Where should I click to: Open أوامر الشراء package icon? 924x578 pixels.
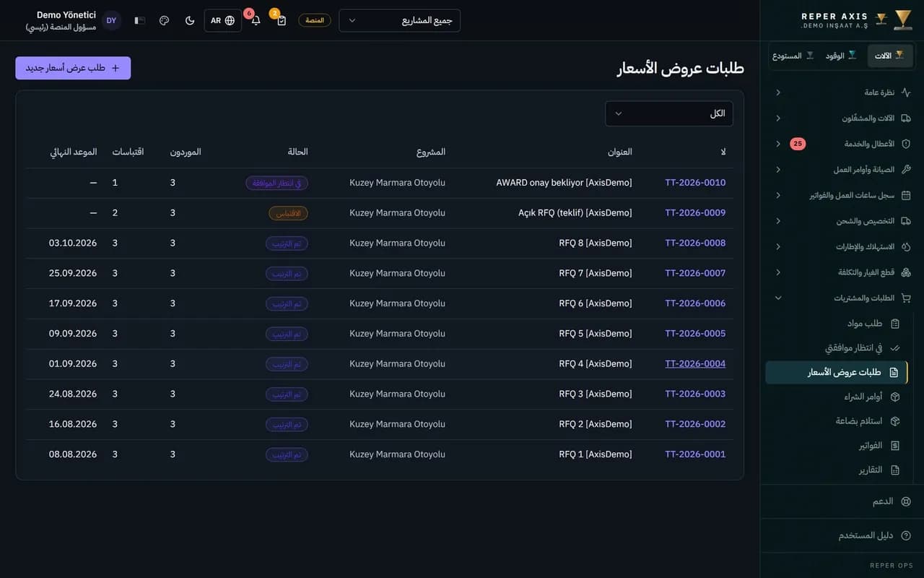(x=895, y=397)
